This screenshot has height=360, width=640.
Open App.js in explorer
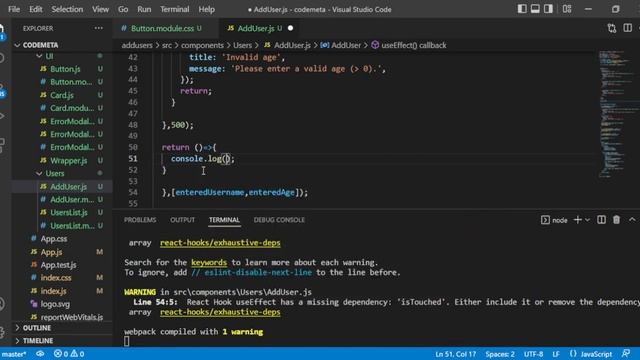coord(51,252)
